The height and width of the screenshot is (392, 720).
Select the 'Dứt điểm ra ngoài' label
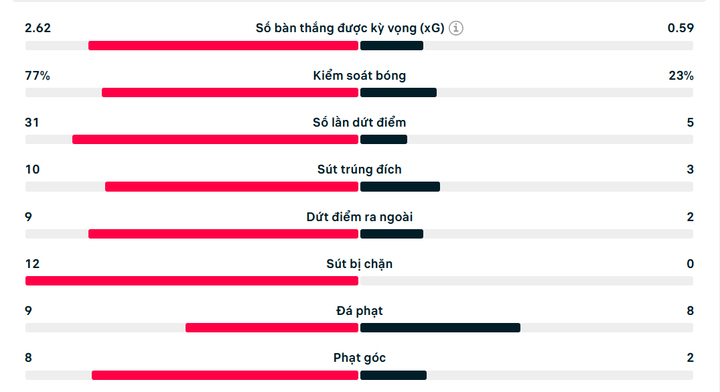tap(360, 217)
